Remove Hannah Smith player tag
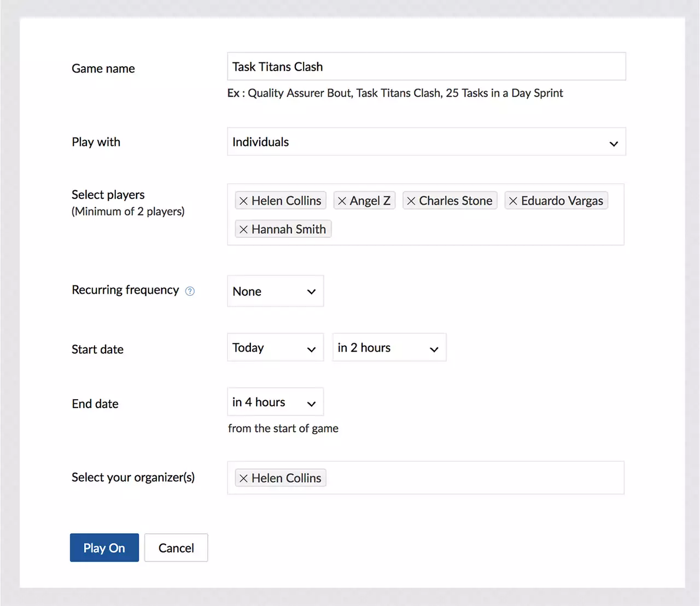 click(244, 230)
